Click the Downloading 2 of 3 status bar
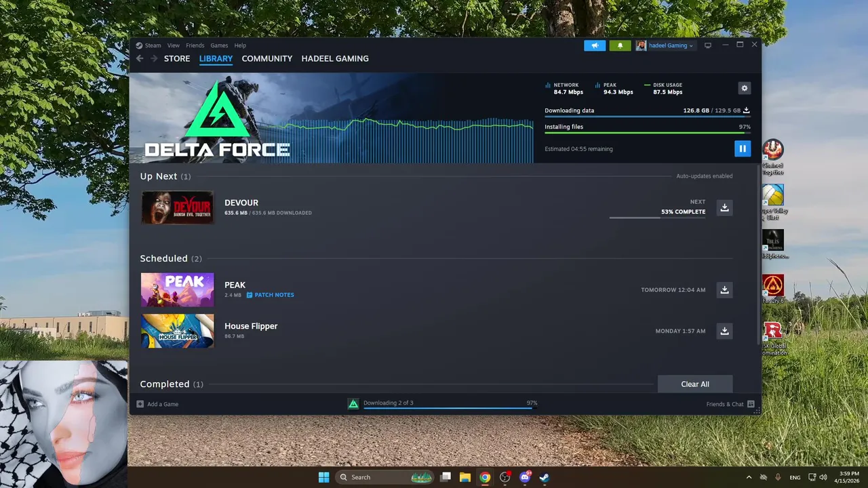The width and height of the screenshot is (868, 488). 450,404
